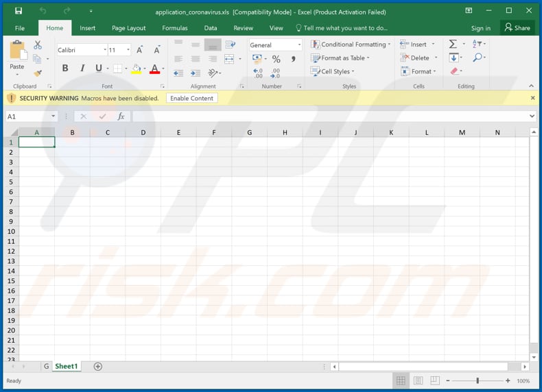Viewport: 542px width, 392px height.
Task: Click the Save icon in title bar
Action: (19, 11)
